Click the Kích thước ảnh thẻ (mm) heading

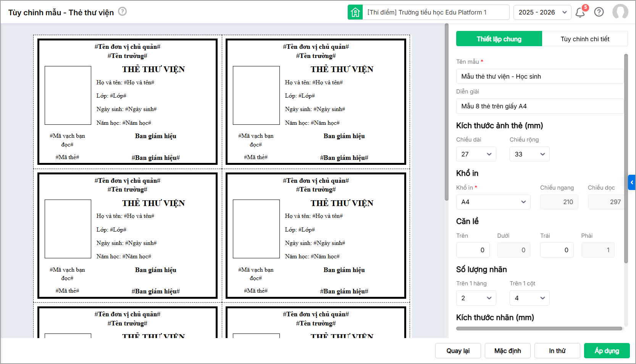tap(499, 126)
